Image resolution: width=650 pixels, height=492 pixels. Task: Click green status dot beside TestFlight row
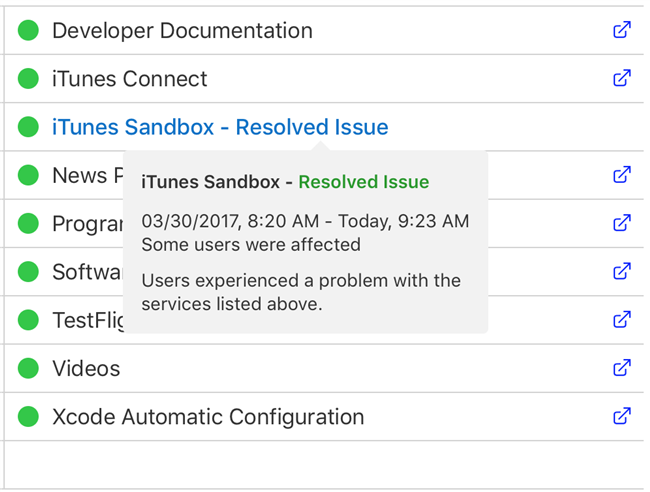pos(28,320)
